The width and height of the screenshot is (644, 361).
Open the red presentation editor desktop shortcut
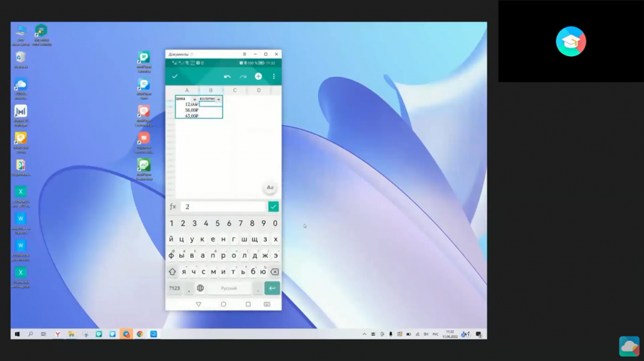coord(144,142)
